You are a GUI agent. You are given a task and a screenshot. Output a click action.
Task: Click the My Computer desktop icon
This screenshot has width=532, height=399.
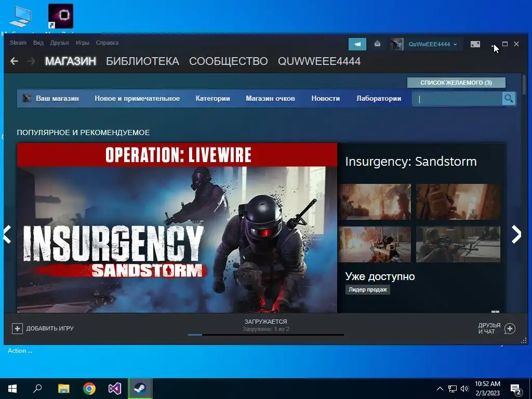point(20,17)
